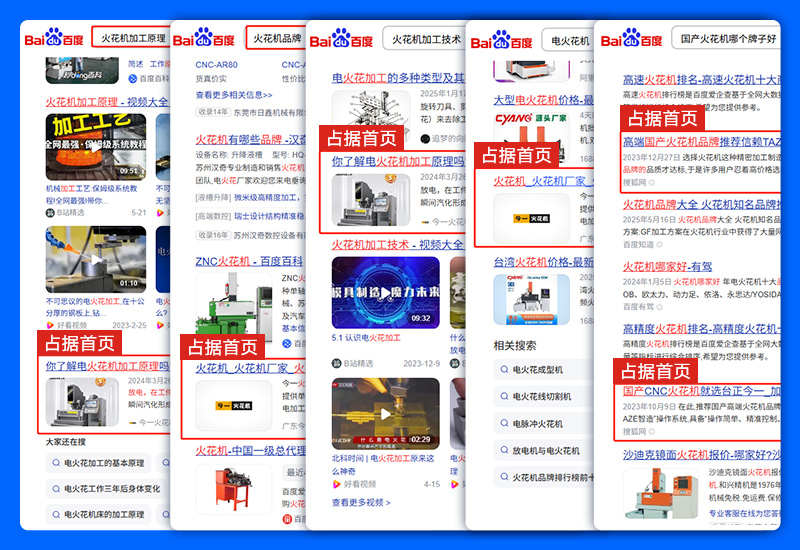Open the 电火花加工的多种类型及其 result
The image size is (800, 550).
[398, 78]
